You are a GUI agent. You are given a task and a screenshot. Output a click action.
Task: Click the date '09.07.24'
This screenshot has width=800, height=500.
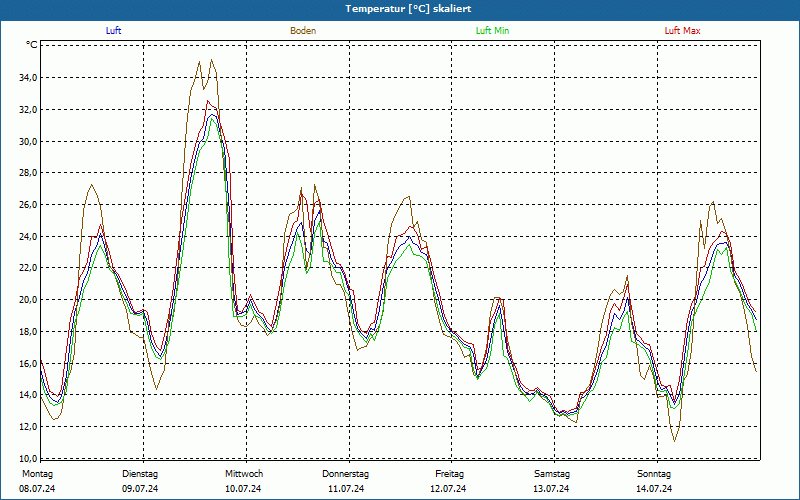point(140,489)
